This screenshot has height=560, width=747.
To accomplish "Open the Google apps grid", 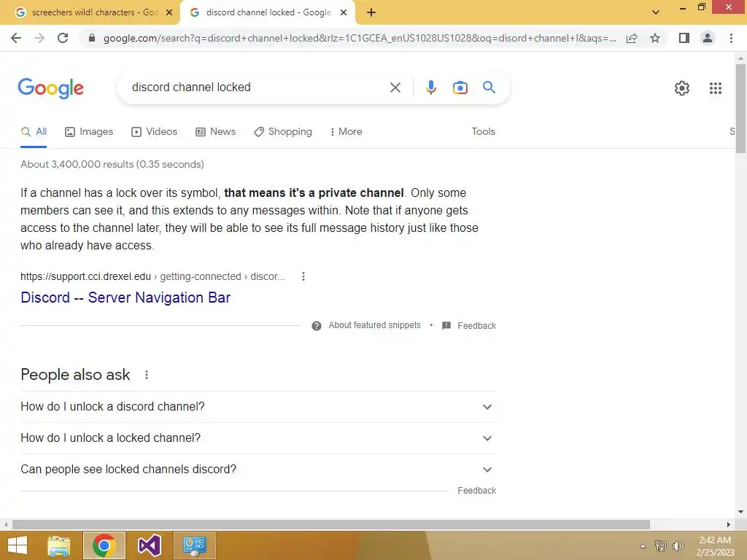I will click(x=715, y=88).
